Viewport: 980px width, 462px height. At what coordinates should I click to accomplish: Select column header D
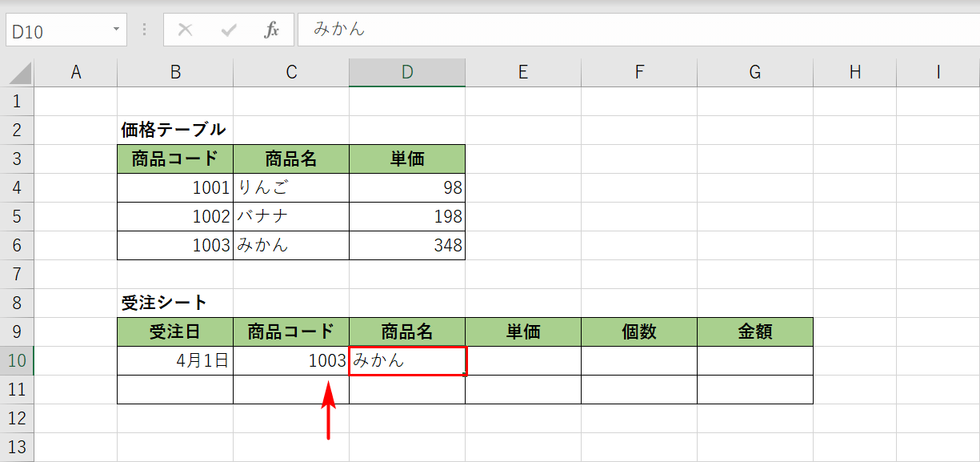point(406,71)
